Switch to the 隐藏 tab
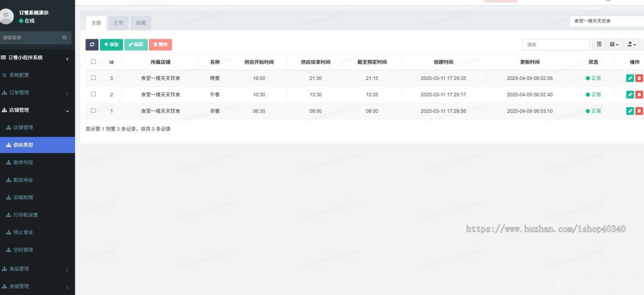 (141, 23)
